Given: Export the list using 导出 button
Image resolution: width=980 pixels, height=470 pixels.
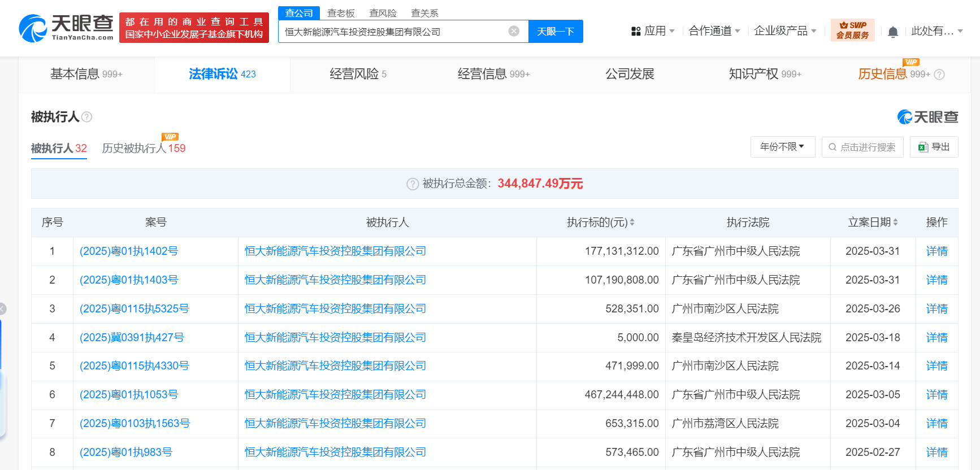Looking at the screenshot, I should tap(934, 147).
